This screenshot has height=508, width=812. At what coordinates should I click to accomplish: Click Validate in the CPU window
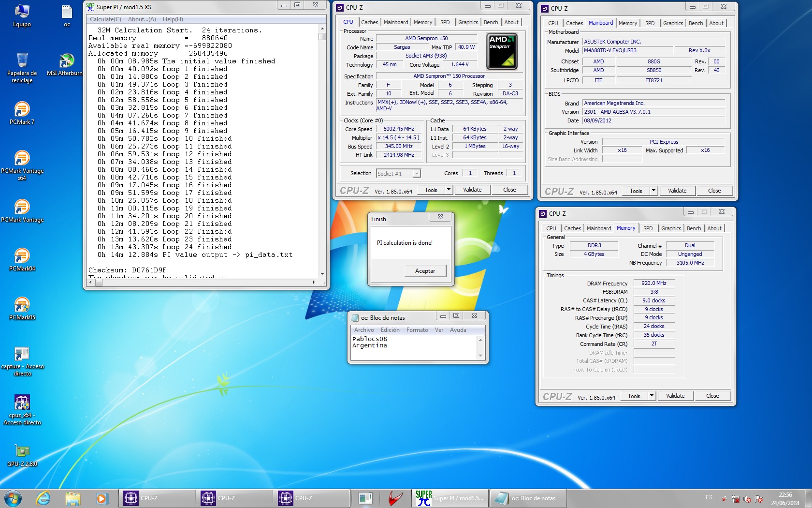click(472, 190)
